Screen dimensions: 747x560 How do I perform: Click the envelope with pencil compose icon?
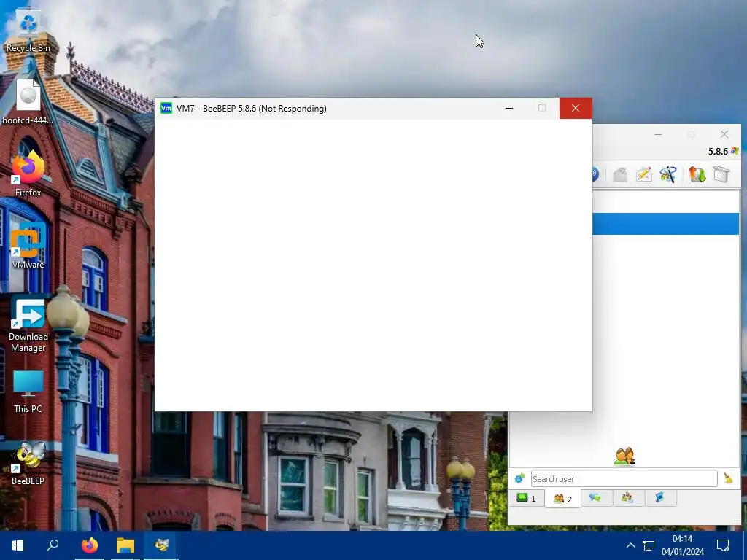pyautogui.click(x=643, y=174)
